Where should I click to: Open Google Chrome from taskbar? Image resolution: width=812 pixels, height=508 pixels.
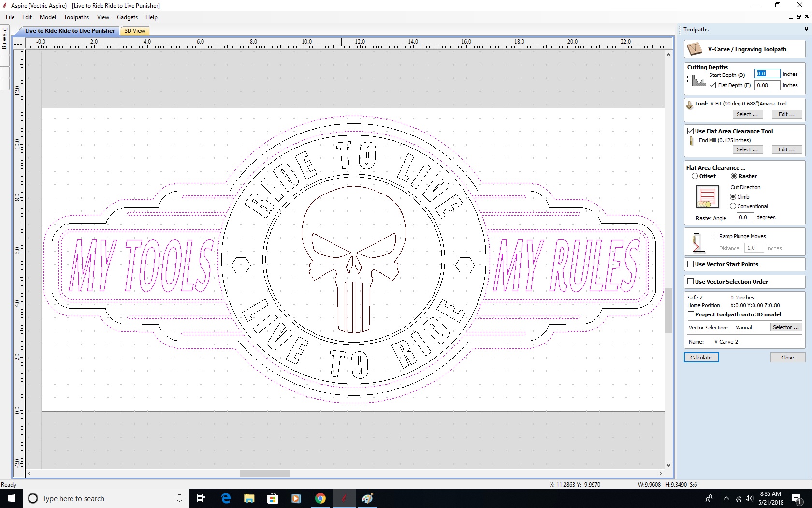[x=320, y=498]
